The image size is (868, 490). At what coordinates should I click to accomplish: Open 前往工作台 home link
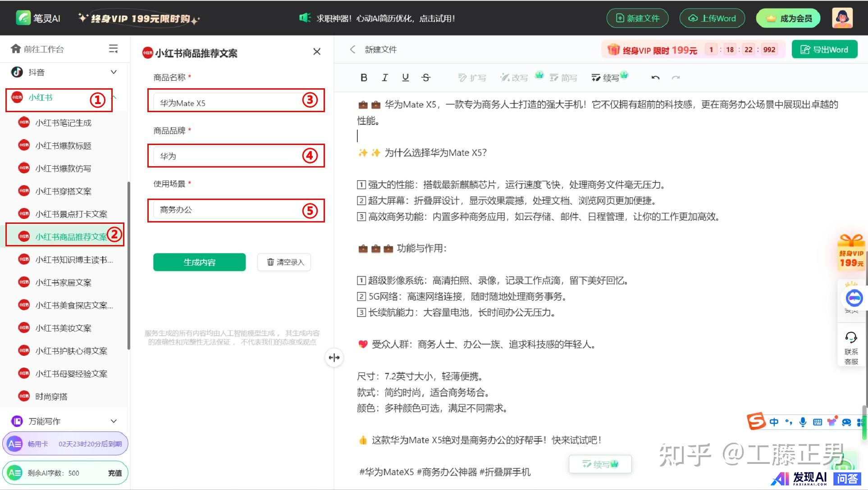click(x=37, y=49)
